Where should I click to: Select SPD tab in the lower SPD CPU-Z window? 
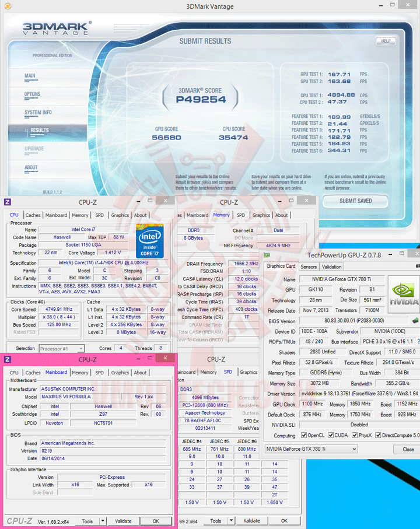228,372
